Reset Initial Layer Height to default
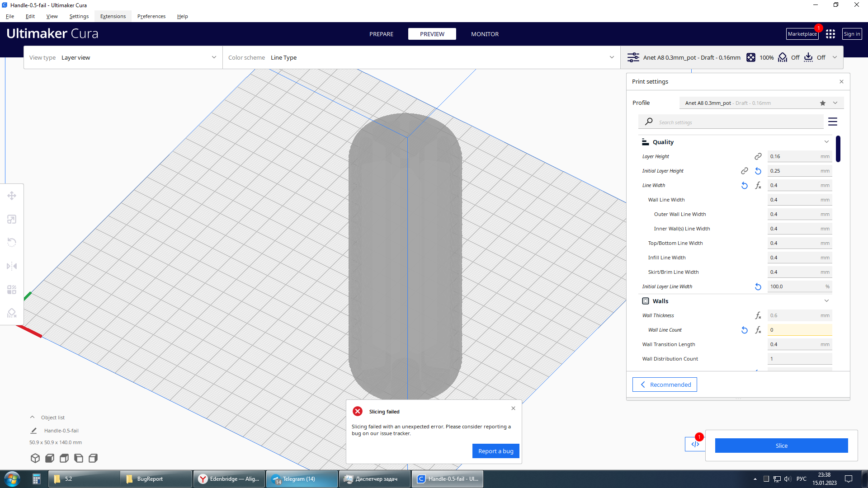The height and width of the screenshot is (488, 868). tap(758, 171)
